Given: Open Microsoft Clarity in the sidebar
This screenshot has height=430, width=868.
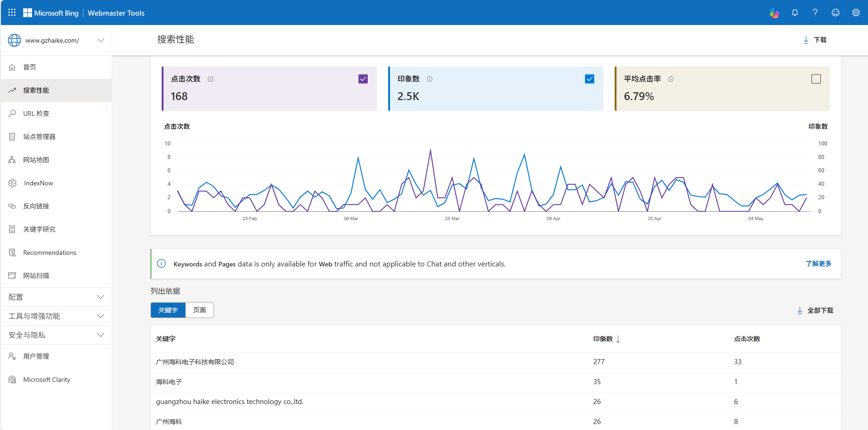Looking at the screenshot, I should [x=46, y=379].
